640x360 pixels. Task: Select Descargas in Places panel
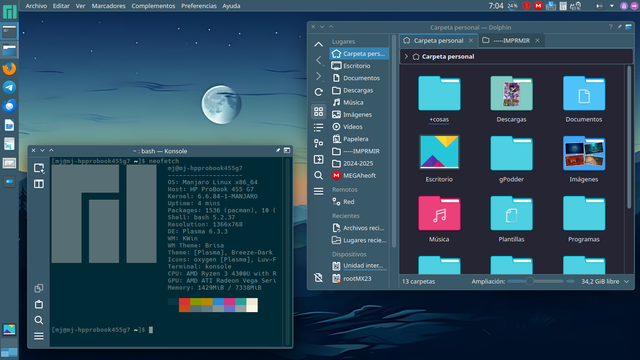(x=359, y=90)
